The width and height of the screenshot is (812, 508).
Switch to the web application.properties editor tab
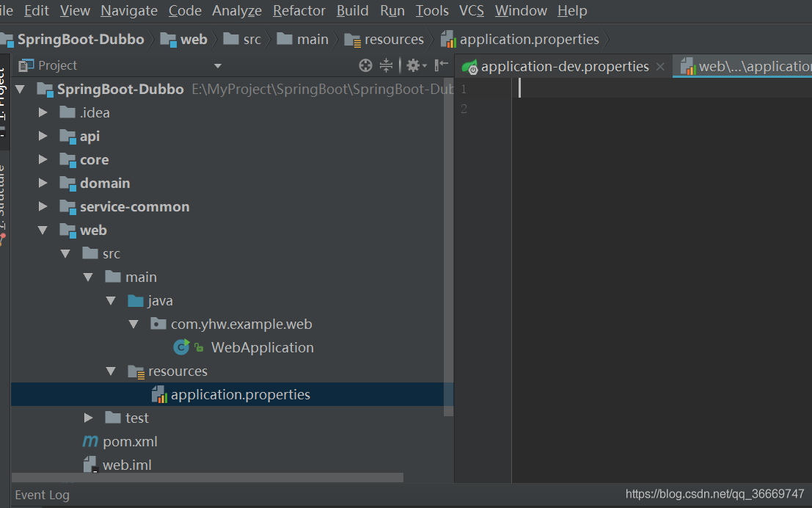(x=741, y=65)
